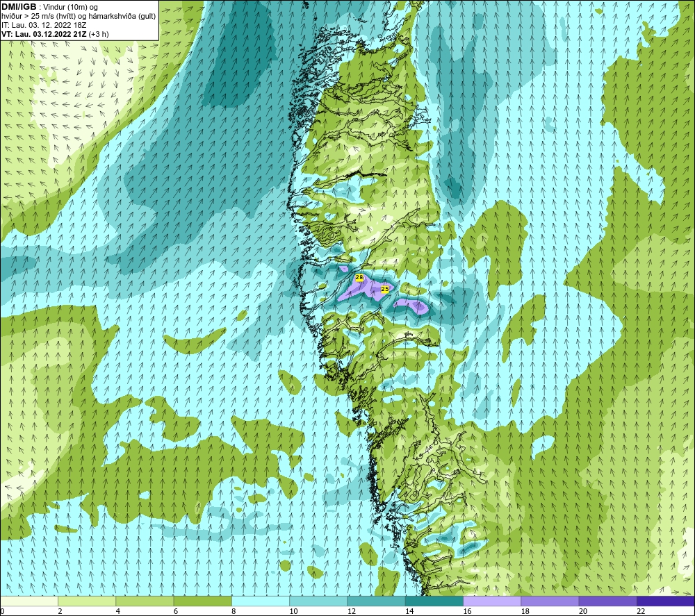695x616 pixels.
Task: Click the legend scale value 2
Action: click(60, 611)
